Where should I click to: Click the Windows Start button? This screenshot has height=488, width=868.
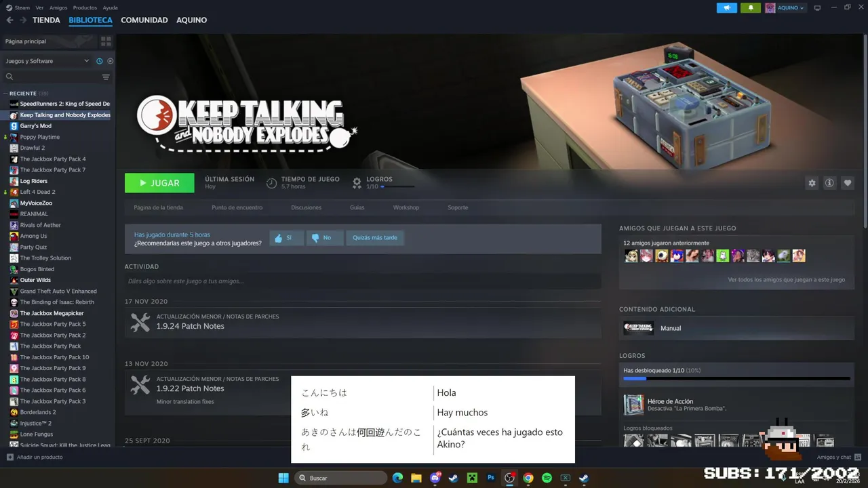[x=283, y=478]
